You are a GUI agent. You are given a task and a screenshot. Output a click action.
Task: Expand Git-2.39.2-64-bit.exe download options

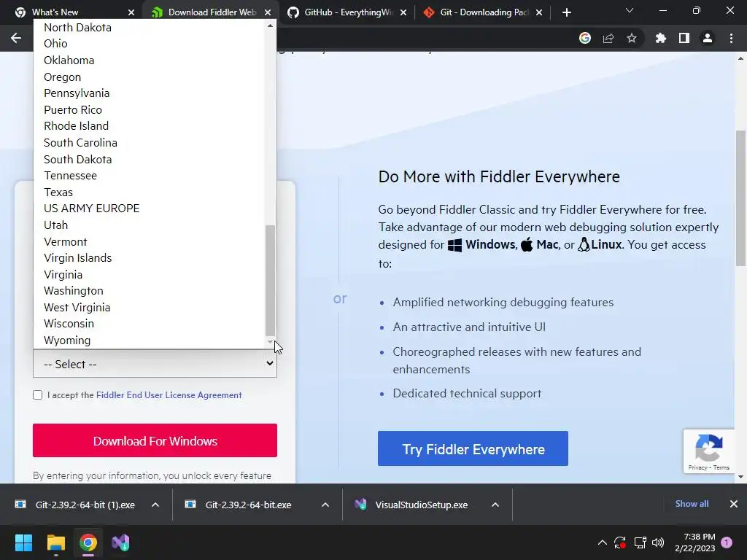pyautogui.click(x=325, y=505)
